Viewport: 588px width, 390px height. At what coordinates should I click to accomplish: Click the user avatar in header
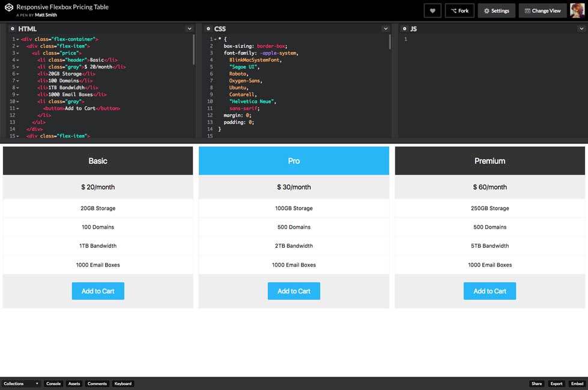click(x=577, y=10)
